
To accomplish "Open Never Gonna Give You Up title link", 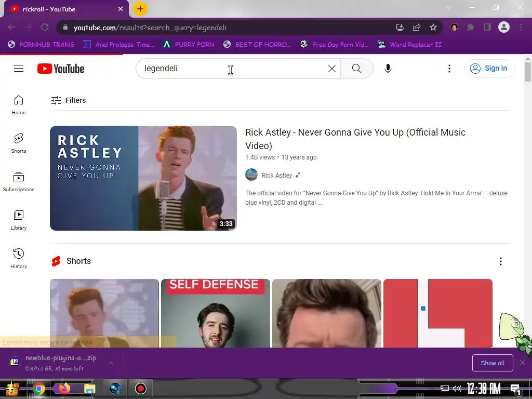I will tap(355, 139).
